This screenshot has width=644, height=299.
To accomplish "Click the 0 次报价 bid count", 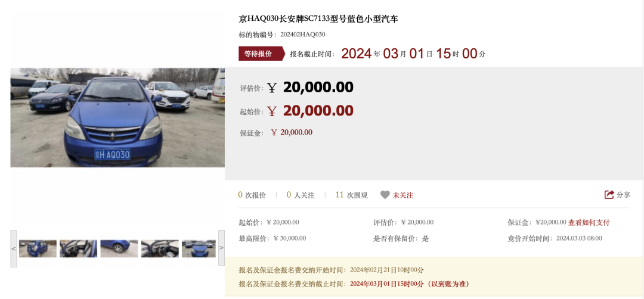I will 252,195.
